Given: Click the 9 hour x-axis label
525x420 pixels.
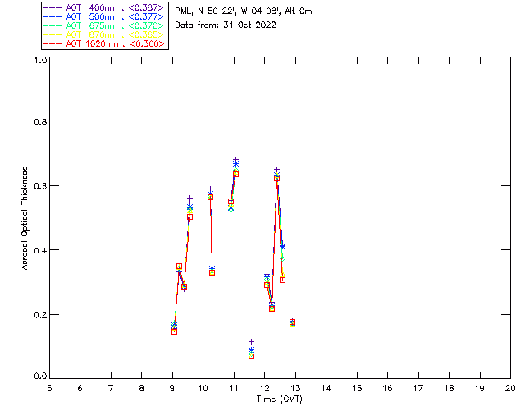Looking at the screenshot, I should (x=172, y=388).
